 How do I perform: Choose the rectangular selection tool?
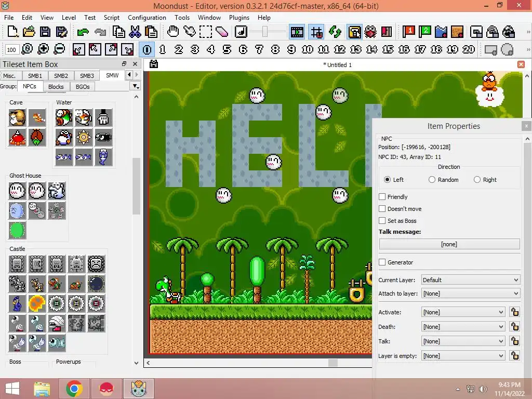(x=206, y=32)
